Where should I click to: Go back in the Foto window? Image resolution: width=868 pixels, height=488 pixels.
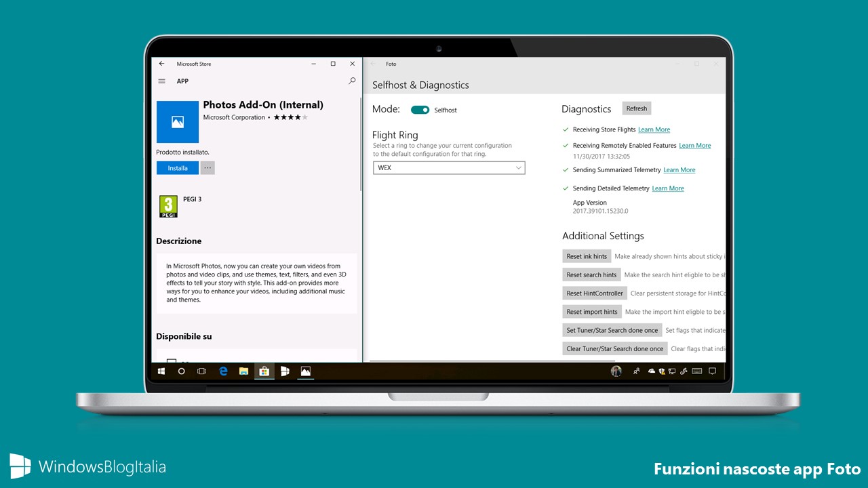(373, 64)
